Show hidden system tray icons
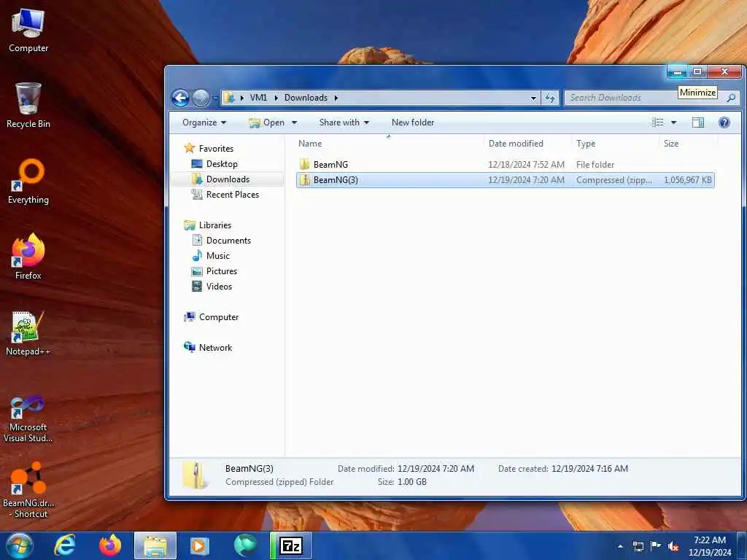Screen dimensions: 747x560 tap(620, 546)
